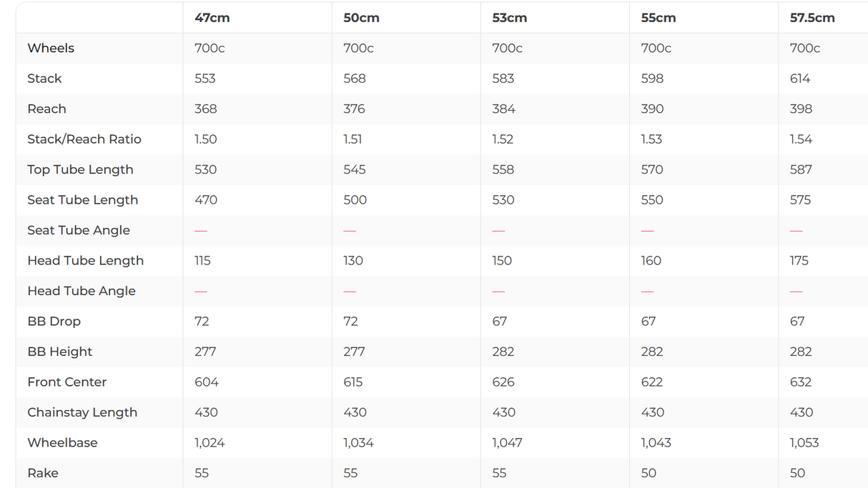Select the 553 stack value
The image size is (868, 488).
coord(205,79)
